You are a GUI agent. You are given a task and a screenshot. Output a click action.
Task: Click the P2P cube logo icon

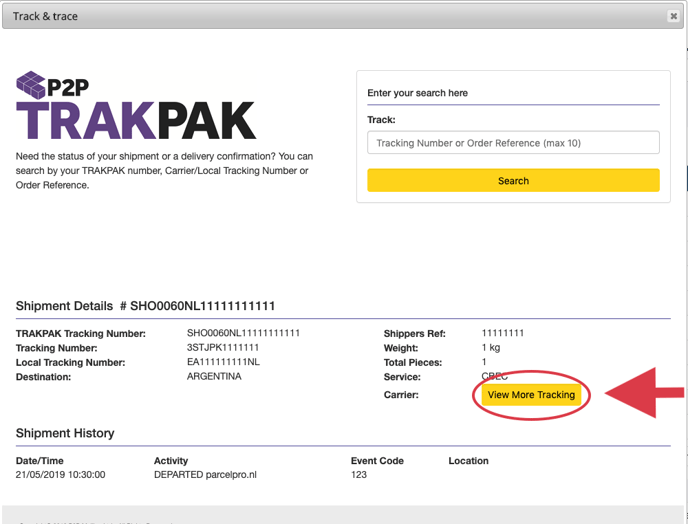31,86
